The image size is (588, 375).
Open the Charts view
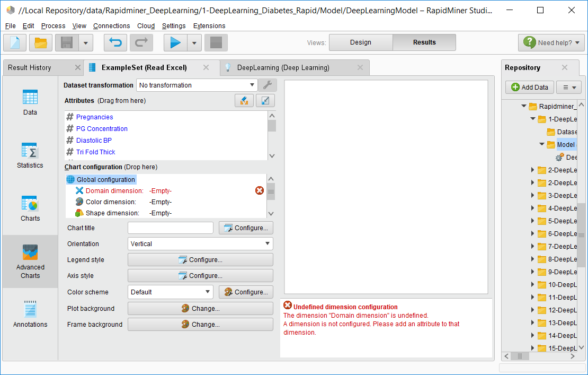point(30,208)
